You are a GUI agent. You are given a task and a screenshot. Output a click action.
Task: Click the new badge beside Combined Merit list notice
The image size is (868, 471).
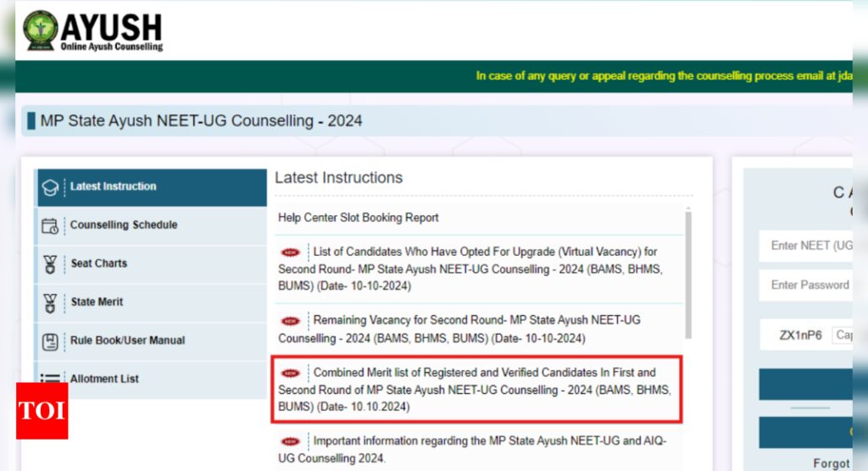(290, 373)
